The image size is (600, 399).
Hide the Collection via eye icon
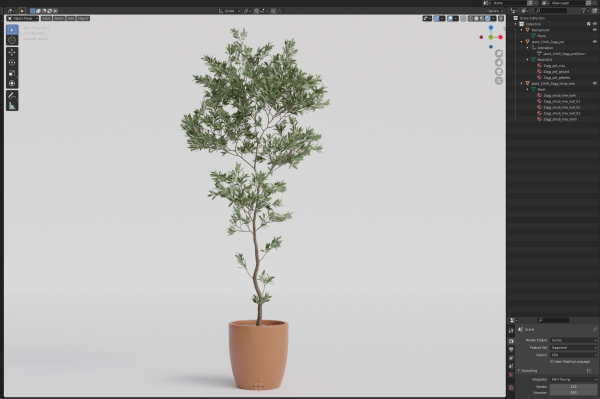pyautogui.click(x=595, y=24)
